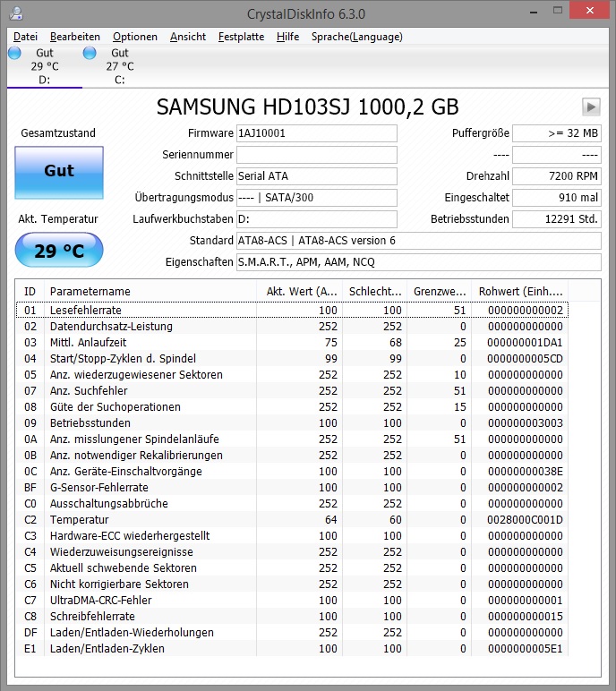The width and height of the screenshot is (616, 691).
Task: Click the Firmware field 1AJ10001
Action: tap(317, 133)
